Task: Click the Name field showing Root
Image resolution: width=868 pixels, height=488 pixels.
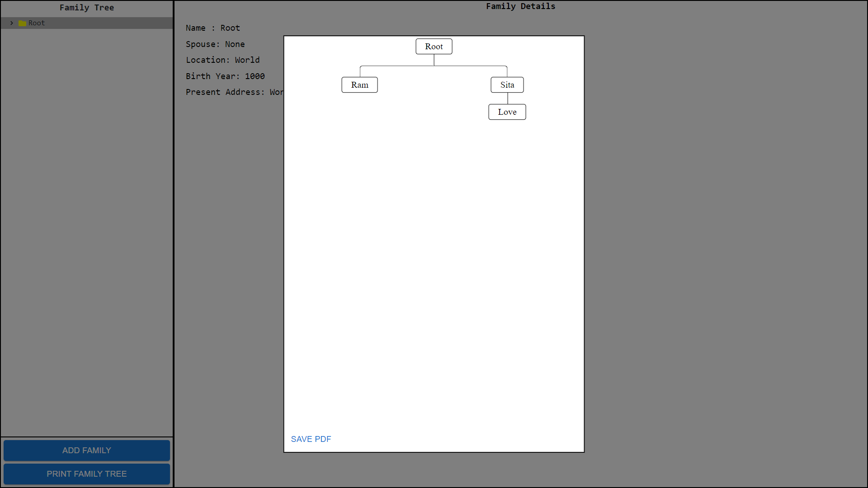Action: [x=213, y=28]
